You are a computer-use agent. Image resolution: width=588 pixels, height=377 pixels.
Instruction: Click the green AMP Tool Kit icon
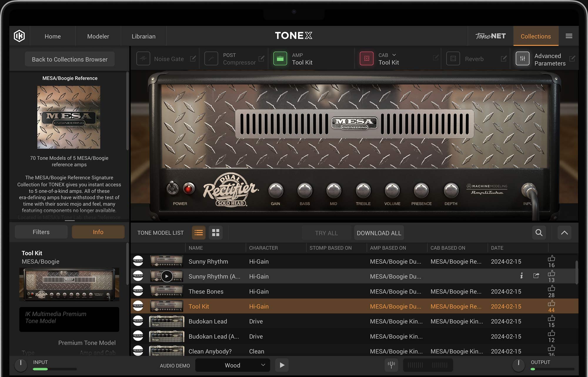coord(280,58)
